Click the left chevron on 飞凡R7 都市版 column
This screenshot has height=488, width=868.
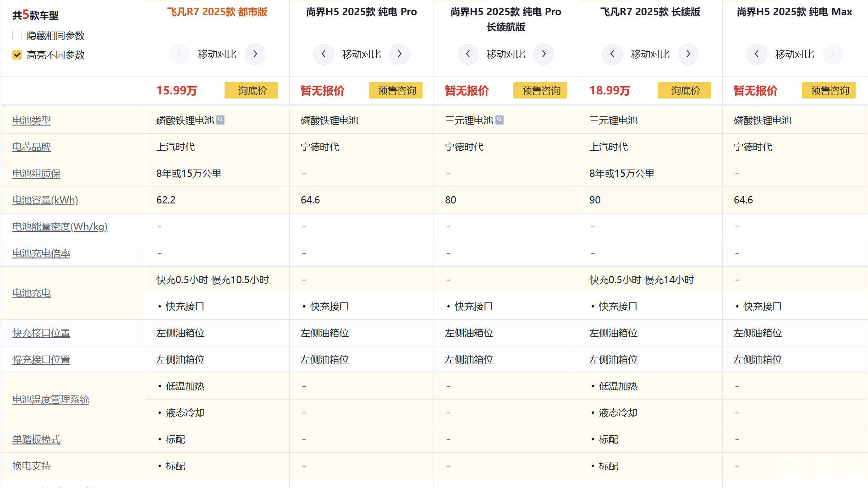coord(179,54)
